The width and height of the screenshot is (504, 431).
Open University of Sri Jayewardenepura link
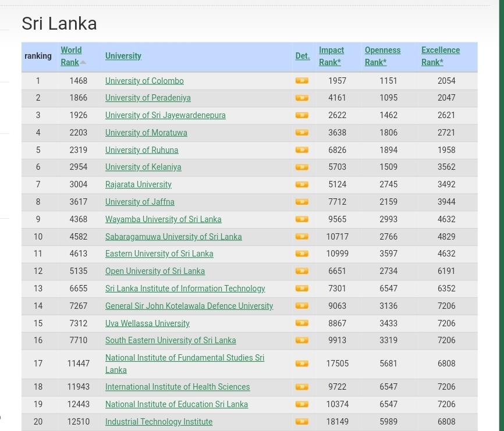tap(165, 115)
